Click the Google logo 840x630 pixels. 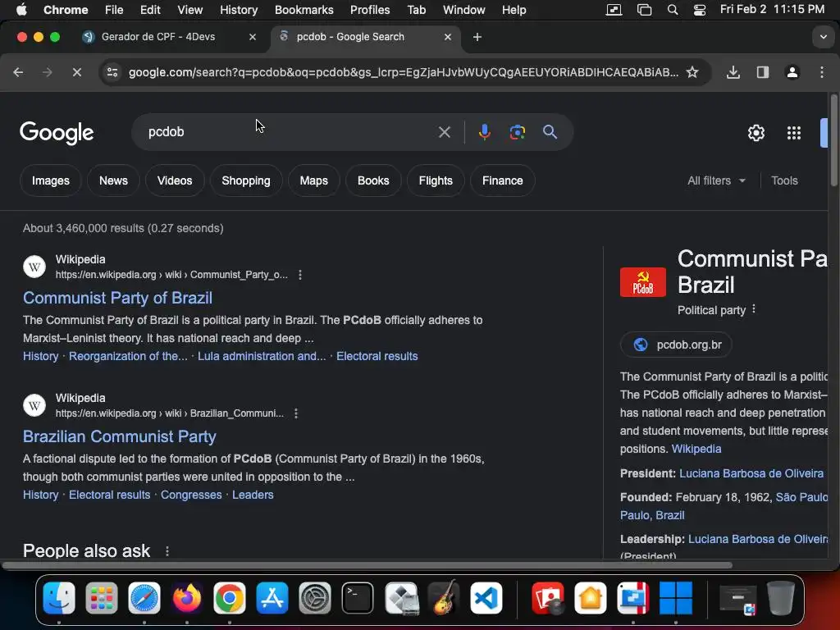[x=57, y=132]
